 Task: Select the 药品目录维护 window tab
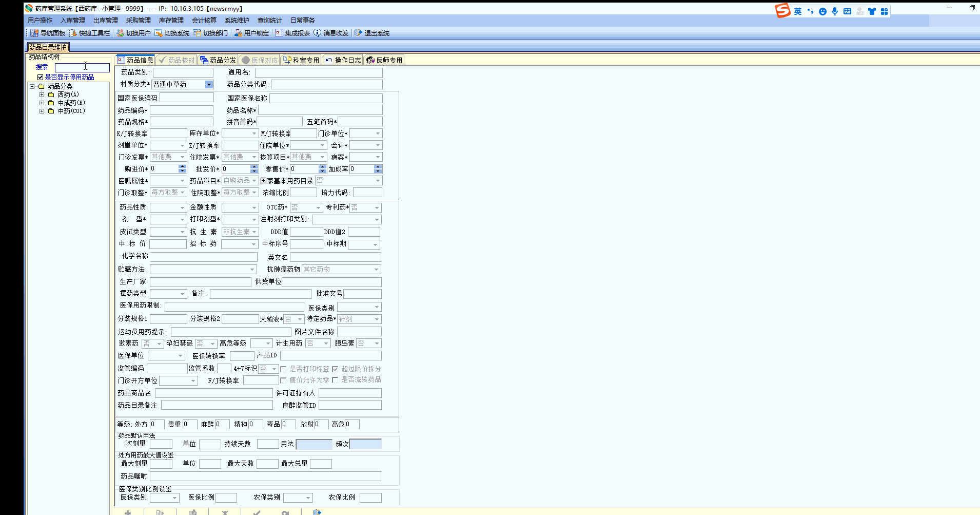[48, 47]
